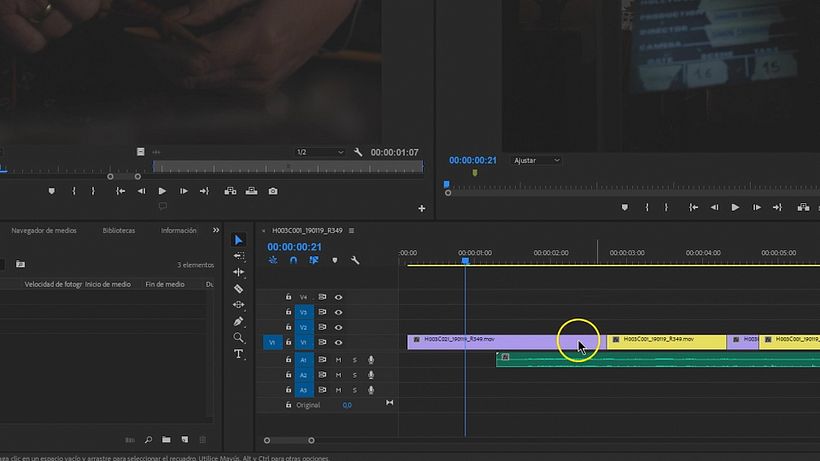The height and width of the screenshot is (461, 820).
Task: Enable voice-over record on A3
Action: [x=371, y=390]
